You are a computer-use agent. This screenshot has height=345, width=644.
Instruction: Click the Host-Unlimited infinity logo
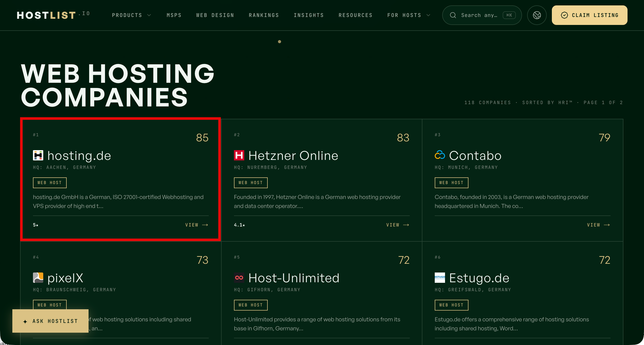click(239, 278)
